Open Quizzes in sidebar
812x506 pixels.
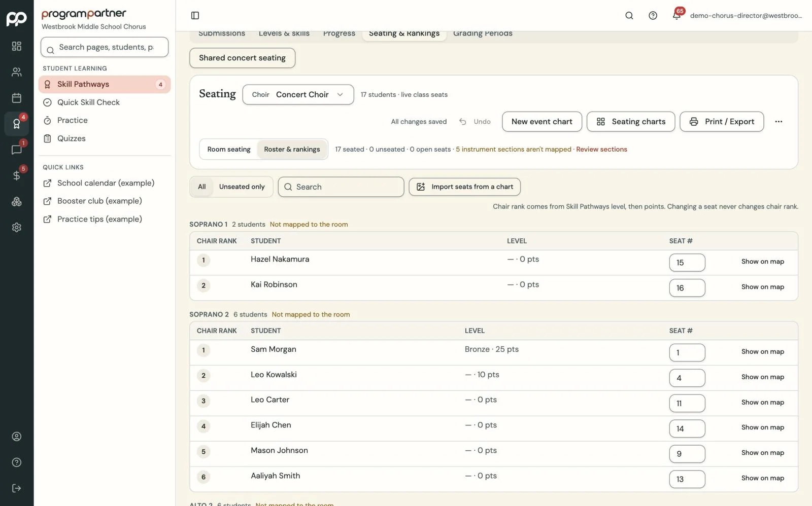pos(105,138)
